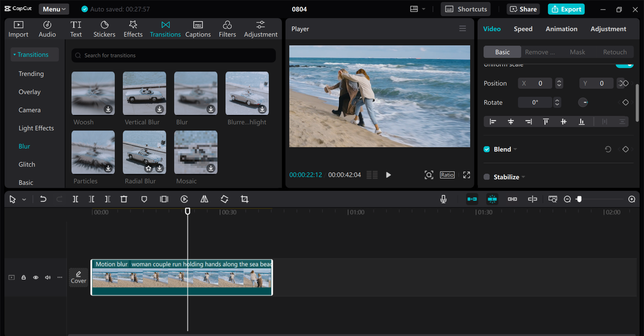This screenshot has width=644, height=336.
Task: Click the Rotate clip icon in timeline toolbar
Action: point(224,199)
